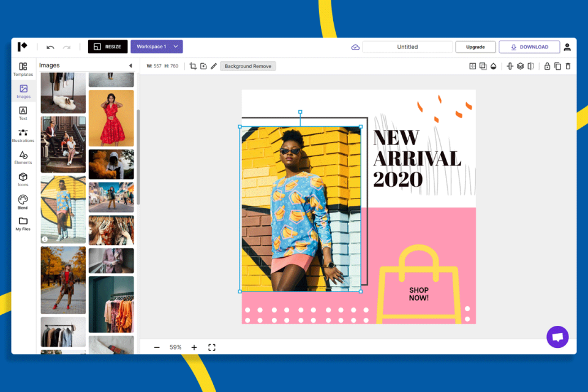Undo the last action

(51, 47)
